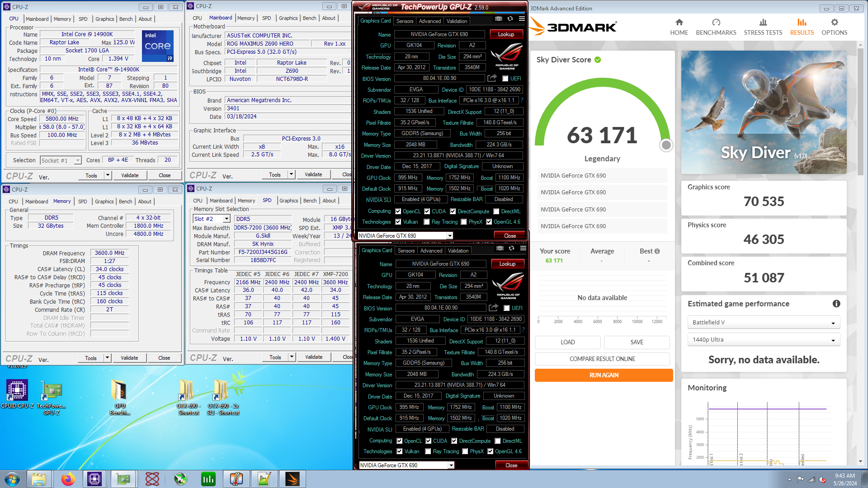Image resolution: width=868 pixels, height=488 pixels.
Task: Click refresh icon in lower GPU-Z window
Action: pos(511,248)
